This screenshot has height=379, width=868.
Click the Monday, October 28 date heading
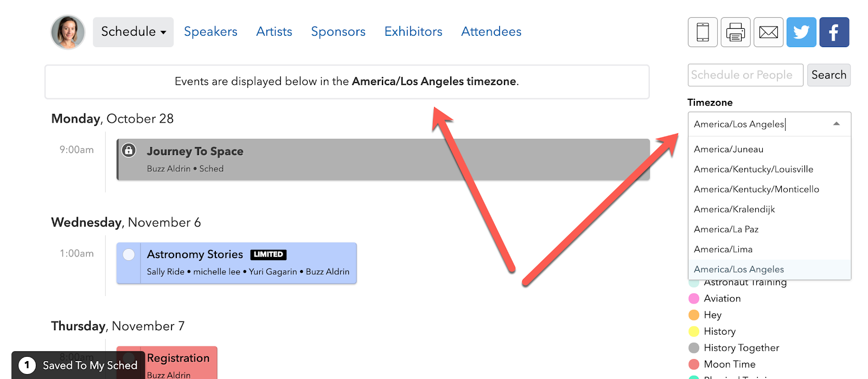tap(112, 119)
